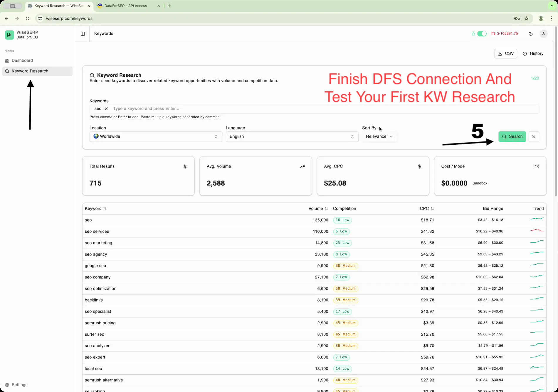Select the 'google seo' keyword row
The image size is (558, 392).
tap(314, 266)
